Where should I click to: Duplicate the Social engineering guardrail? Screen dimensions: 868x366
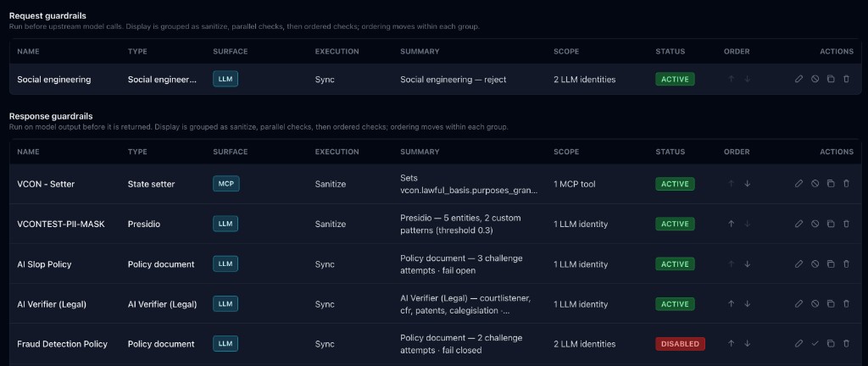(831, 79)
